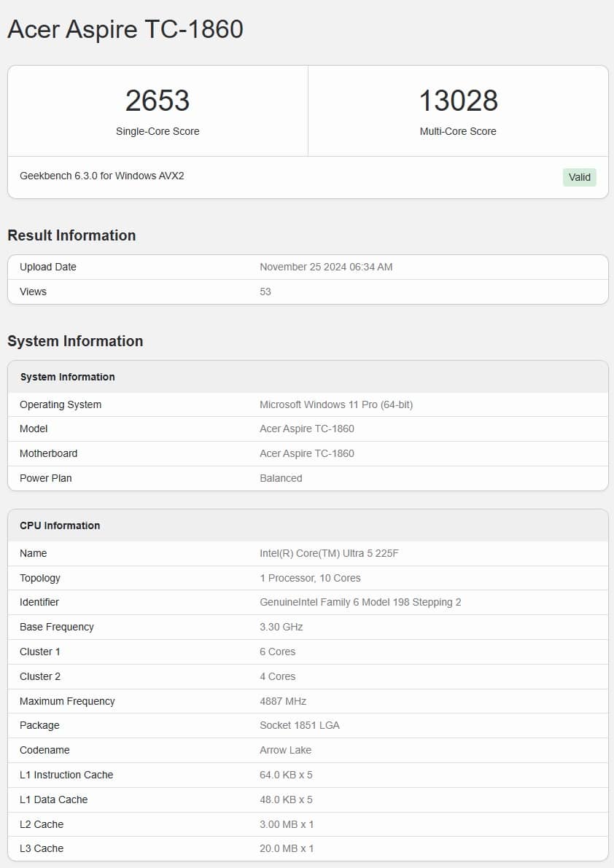Screen dimensions: 614x868
Task: Select the 20.0 MB x 1 value
Action: coord(287,848)
